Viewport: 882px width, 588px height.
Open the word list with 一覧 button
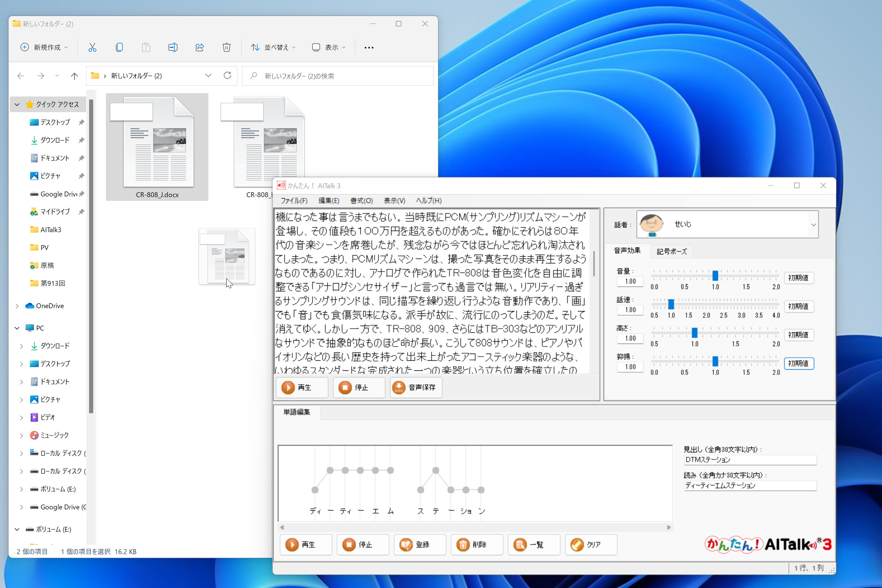pos(534,544)
